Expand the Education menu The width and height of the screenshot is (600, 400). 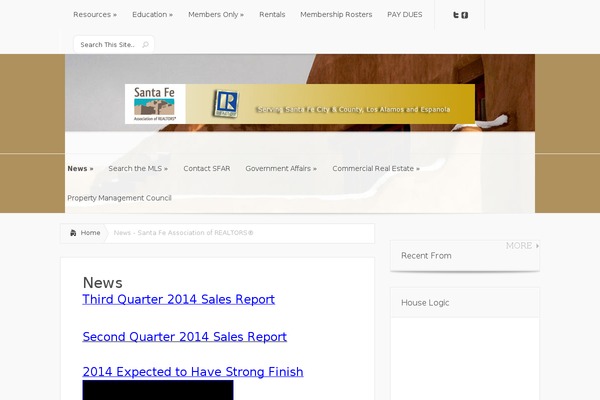pyautogui.click(x=152, y=15)
